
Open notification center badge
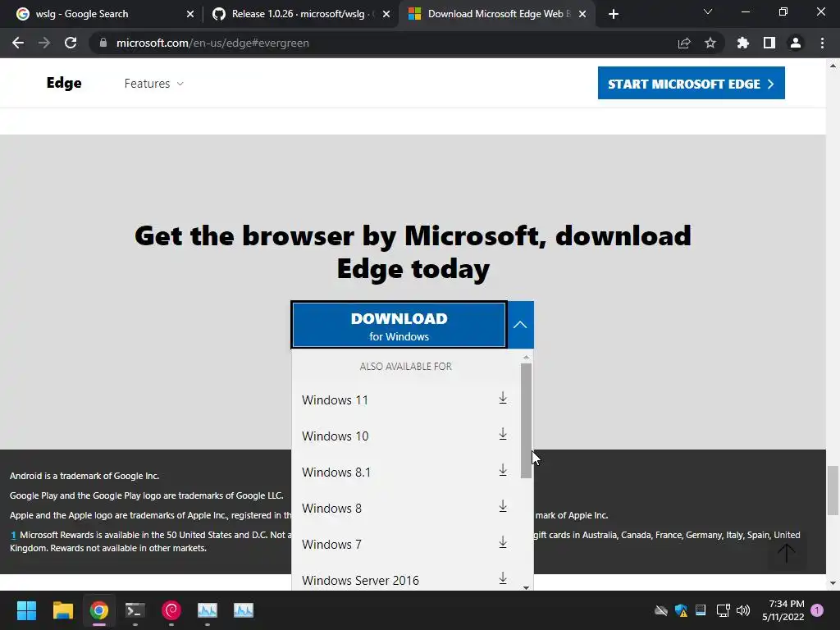coord(817,610)
